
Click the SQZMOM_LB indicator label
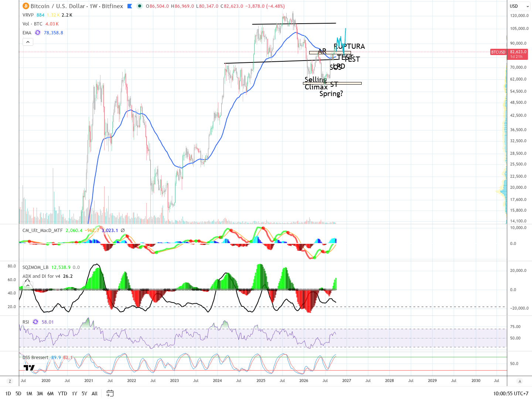(x=35, y=267)
